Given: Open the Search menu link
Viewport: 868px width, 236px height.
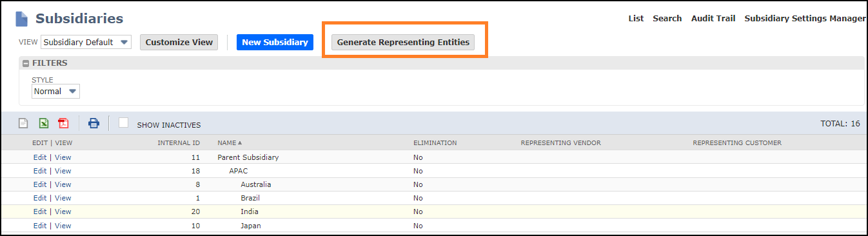Looking at the screenshot, I should point(667,19).
